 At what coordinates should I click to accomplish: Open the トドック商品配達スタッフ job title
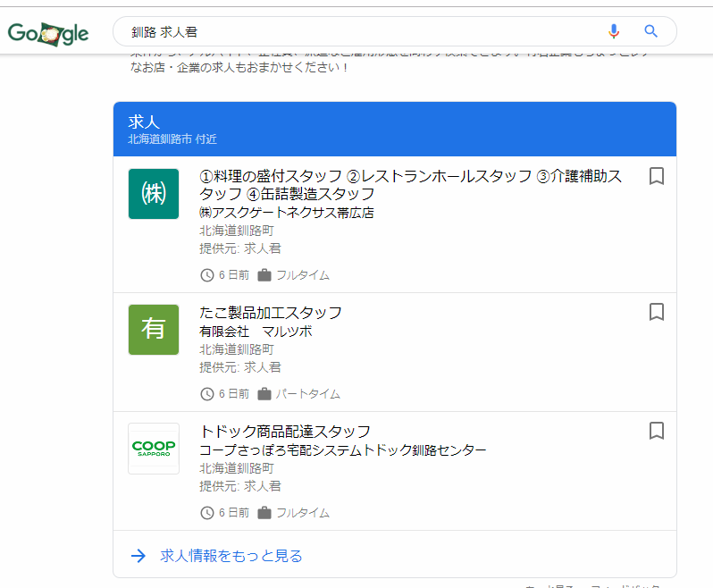coord(285,431)
